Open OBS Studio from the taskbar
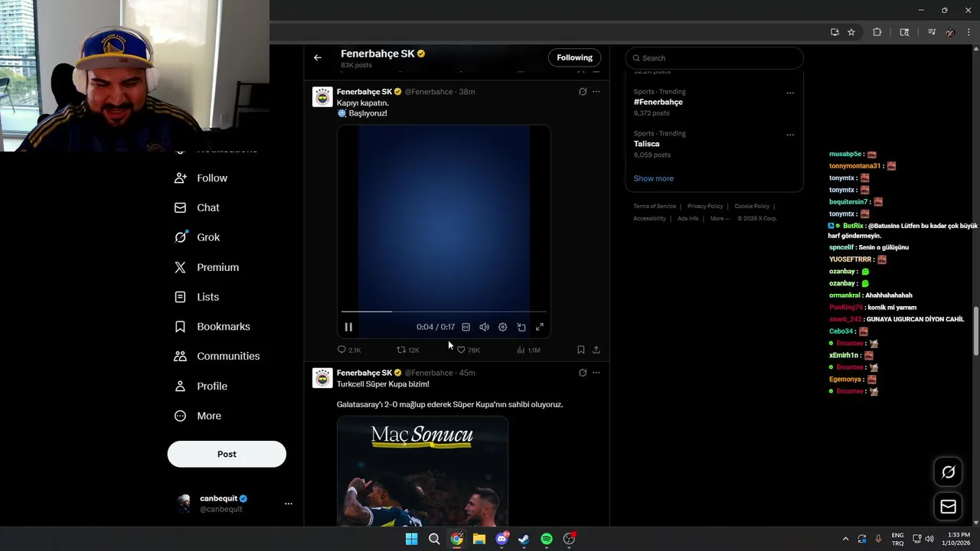Image resolution: width=980 pixels, height=551 pixels. tap(569, 539)
